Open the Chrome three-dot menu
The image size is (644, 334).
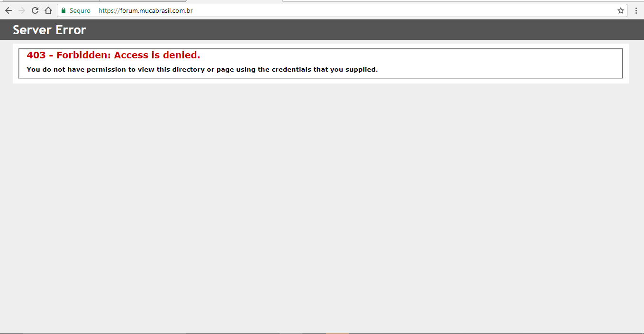(636, 10)
